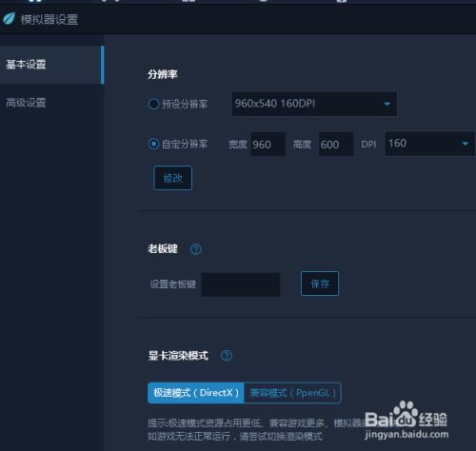Open the 基本设置 tab
This screenshot has height=451, width=476.
click(51, 65)
